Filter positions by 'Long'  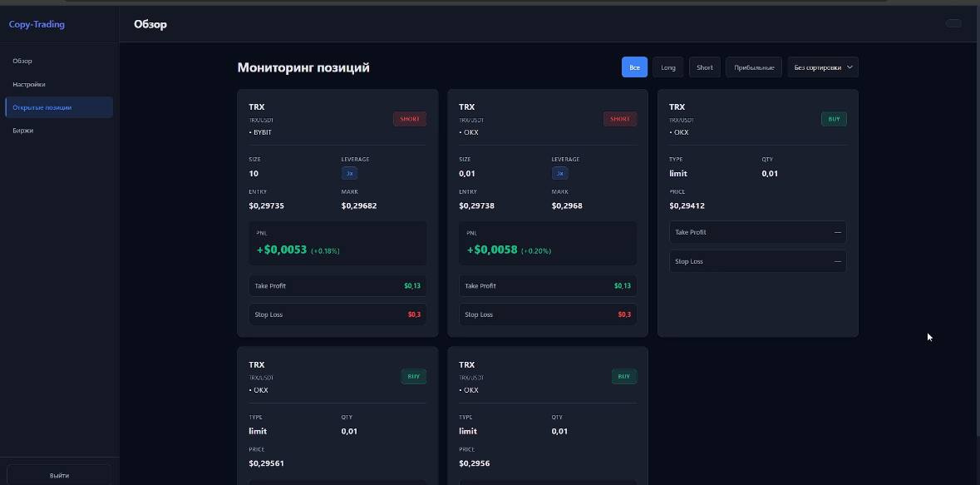tap(668, 67)
